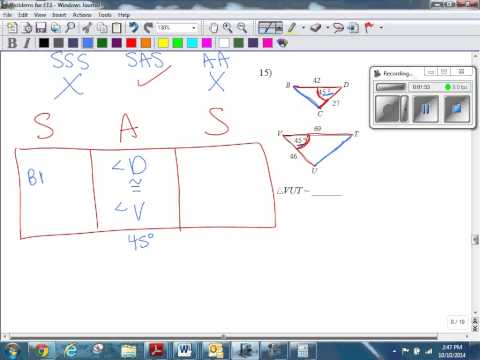Viewport: 480px width, 360px height.
Task: Open the Windows Start button
Action: point(12,351)
